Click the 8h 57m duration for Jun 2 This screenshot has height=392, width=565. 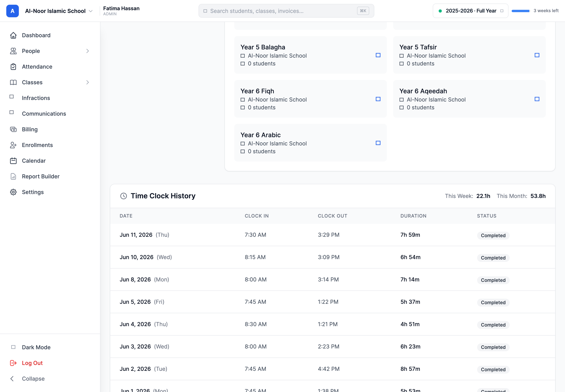[x=410, y=369]
